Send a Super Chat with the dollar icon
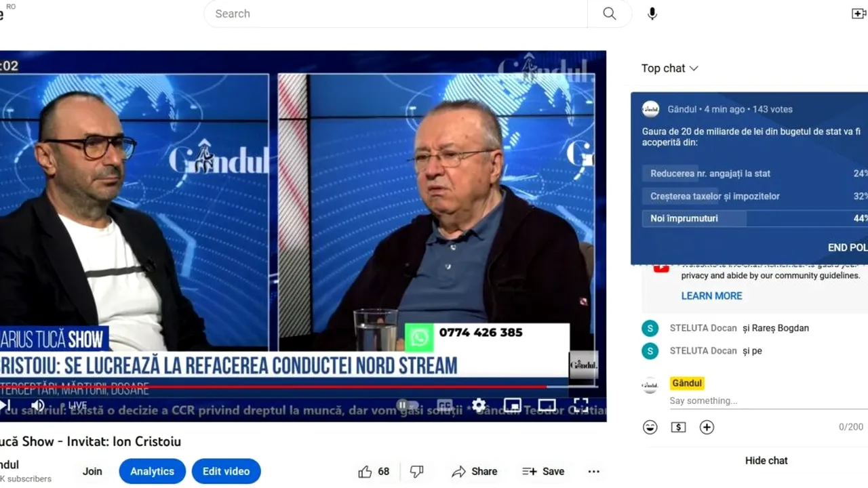The width and height of the screenshot is (868, 488). tap(678, 427)
